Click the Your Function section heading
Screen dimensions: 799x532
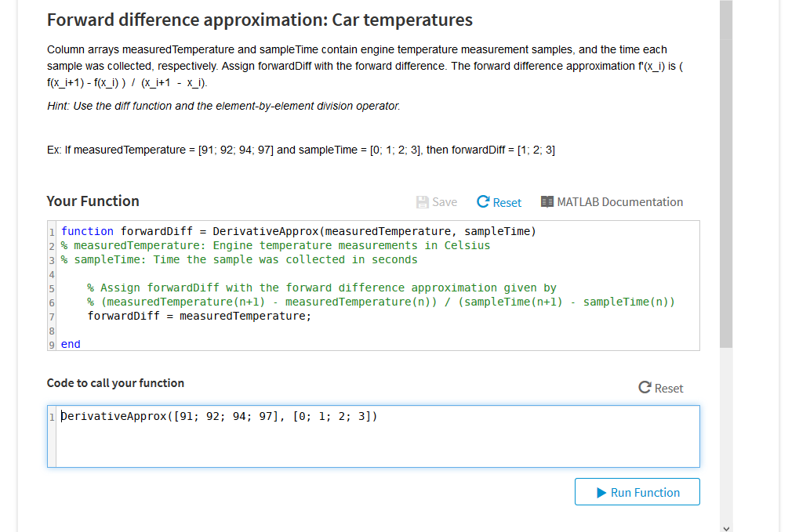(x=93, y=201)
